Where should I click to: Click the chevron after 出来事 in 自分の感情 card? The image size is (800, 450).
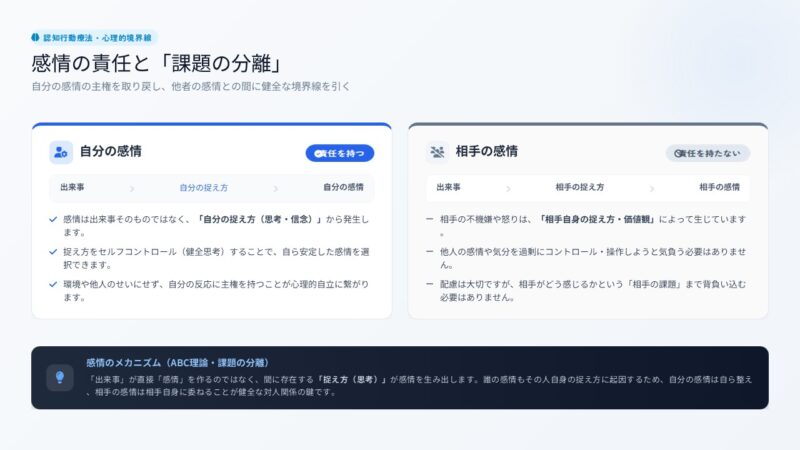click(x=132, y=188)
